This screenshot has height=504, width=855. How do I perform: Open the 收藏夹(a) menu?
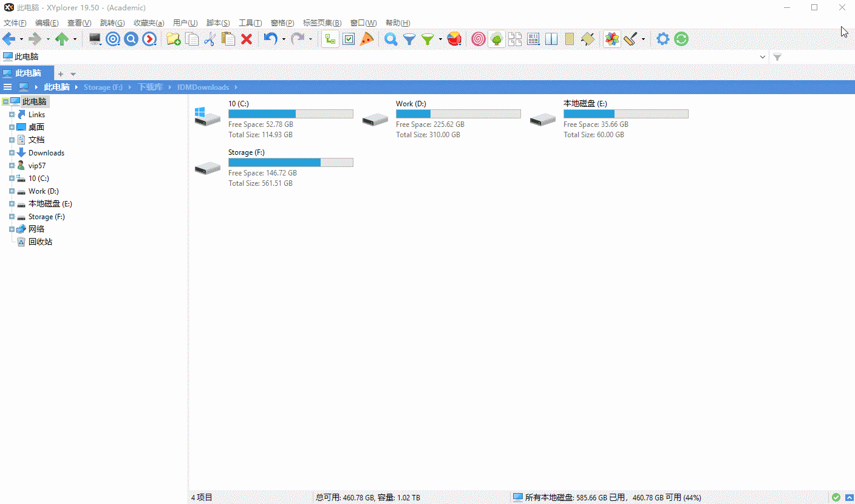tap(148, 23)
